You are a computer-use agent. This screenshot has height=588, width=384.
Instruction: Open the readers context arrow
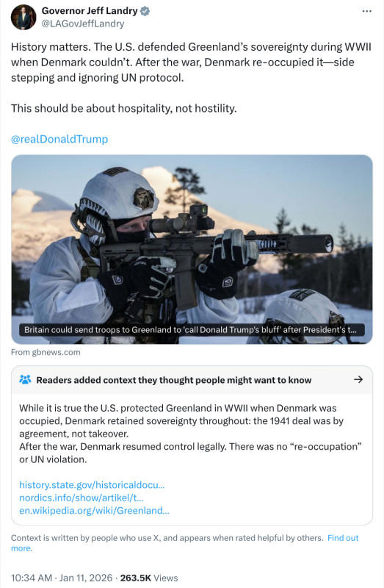coord(358,379)
